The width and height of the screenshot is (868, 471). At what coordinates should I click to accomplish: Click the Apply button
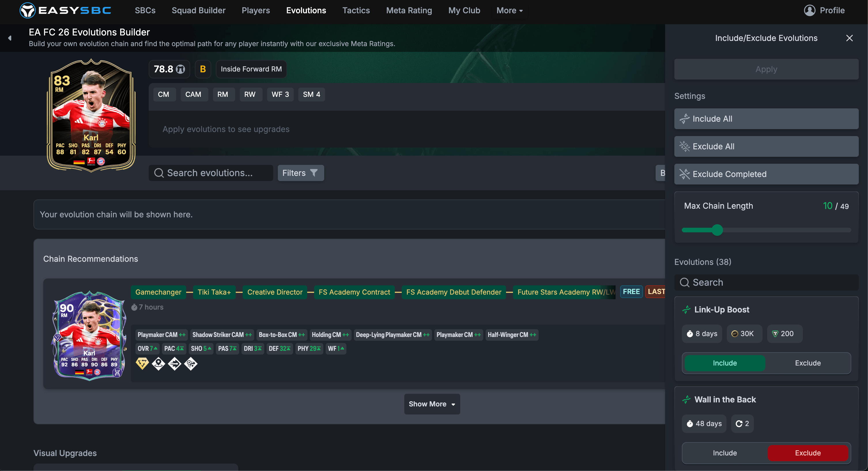point(766,69)
